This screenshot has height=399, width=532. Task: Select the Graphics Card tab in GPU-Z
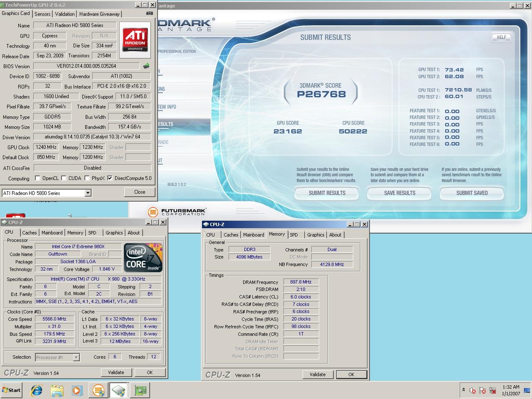coord(16,13)
